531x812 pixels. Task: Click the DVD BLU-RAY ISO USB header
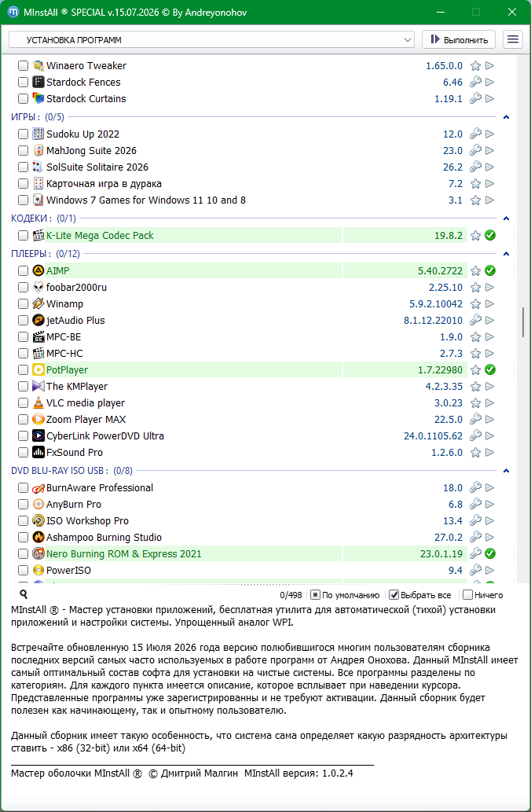(x=71, y=471)
